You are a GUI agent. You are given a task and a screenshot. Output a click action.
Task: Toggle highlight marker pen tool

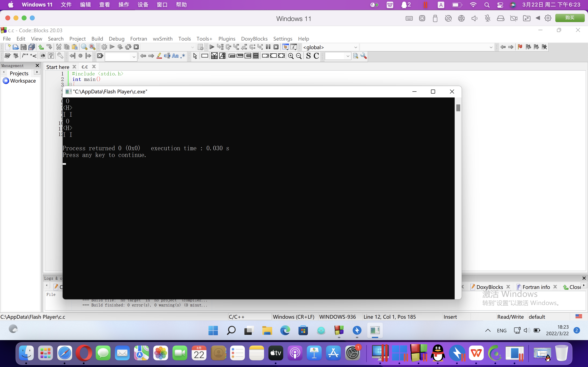(159, 56)
